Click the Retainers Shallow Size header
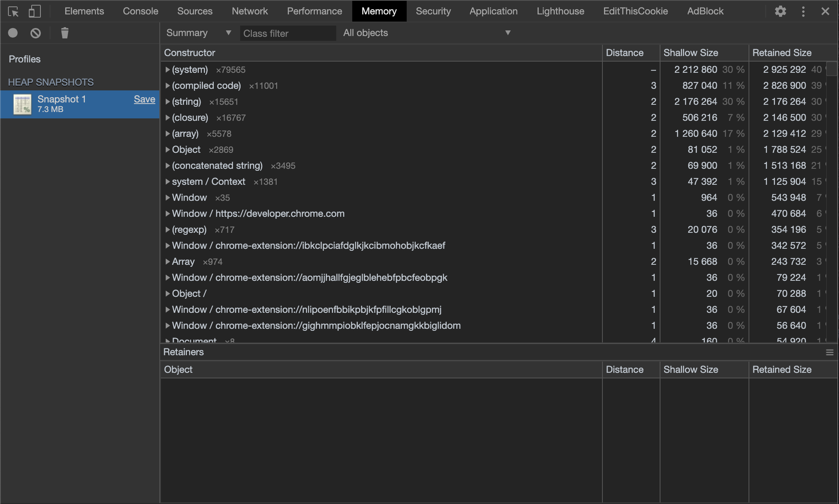 (705, 370)
